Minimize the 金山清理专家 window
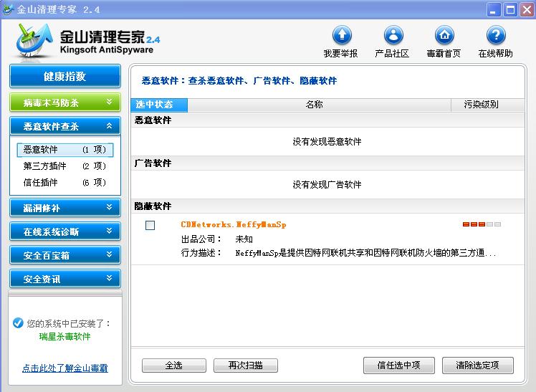536x392 pixels. click(x=493, y=9)
